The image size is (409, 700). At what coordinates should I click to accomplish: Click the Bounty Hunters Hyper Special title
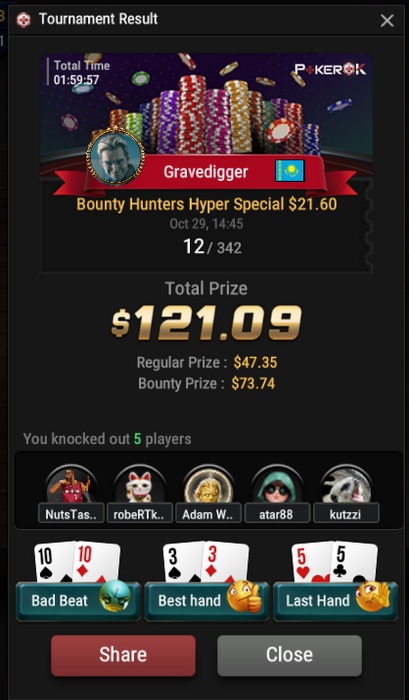[207, 204]
